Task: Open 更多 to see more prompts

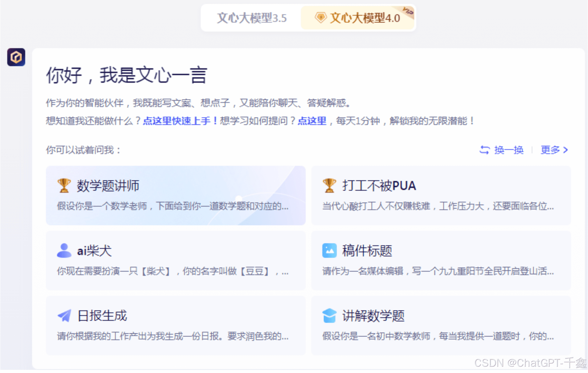Action: click(550, 150)
